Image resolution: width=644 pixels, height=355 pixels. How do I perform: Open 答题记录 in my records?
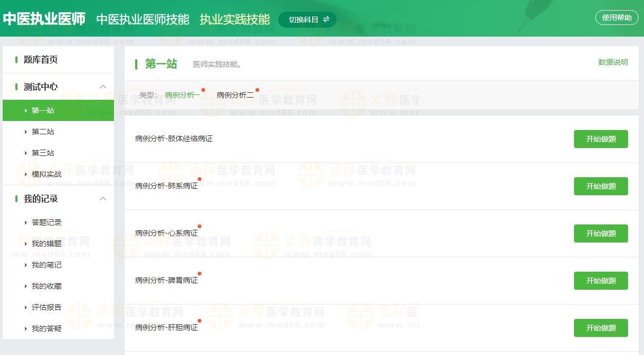[47, 222]
